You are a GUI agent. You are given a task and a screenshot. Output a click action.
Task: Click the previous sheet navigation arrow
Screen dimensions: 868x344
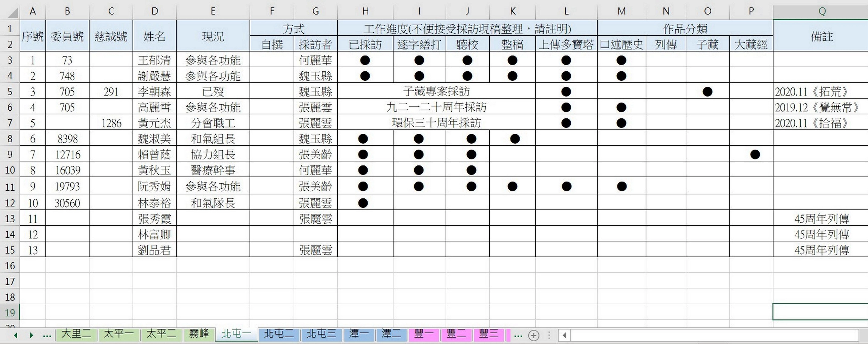click(x=15, y=335)
